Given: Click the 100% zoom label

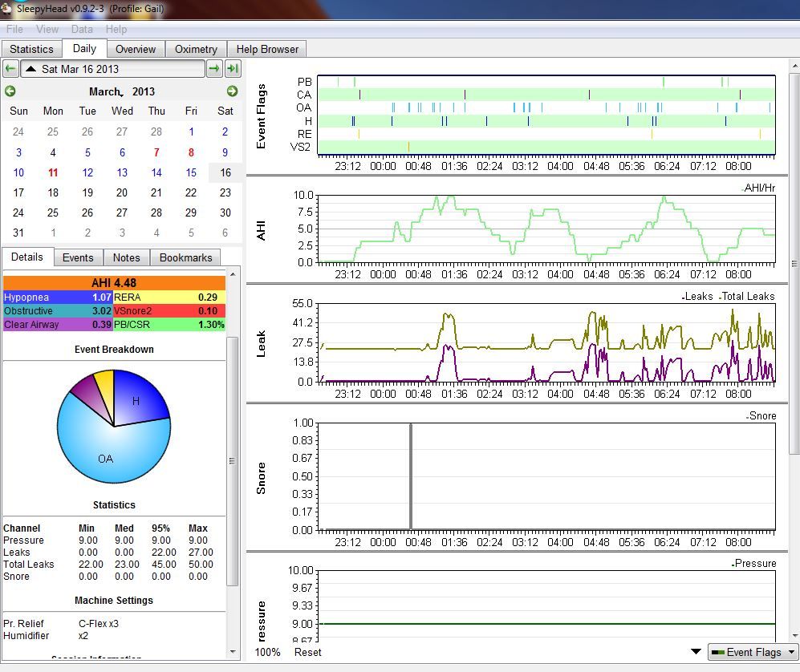Looking at the screenshot, I should (x=267, y=652).
